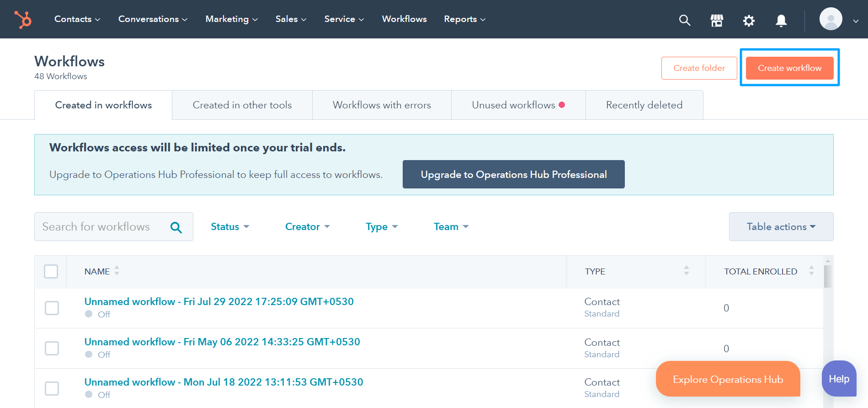
Task: Click enrolled count in Jul 29 row
Action: pos(726,308)
